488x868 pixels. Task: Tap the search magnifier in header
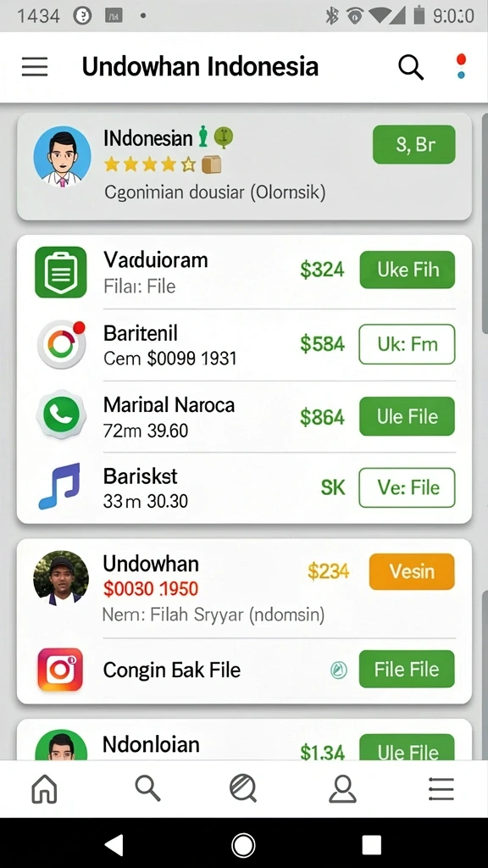[411, 68]
